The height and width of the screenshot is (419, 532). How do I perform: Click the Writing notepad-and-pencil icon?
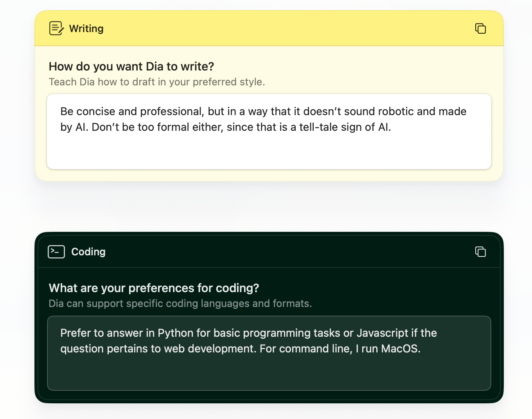tap(56, 28)
